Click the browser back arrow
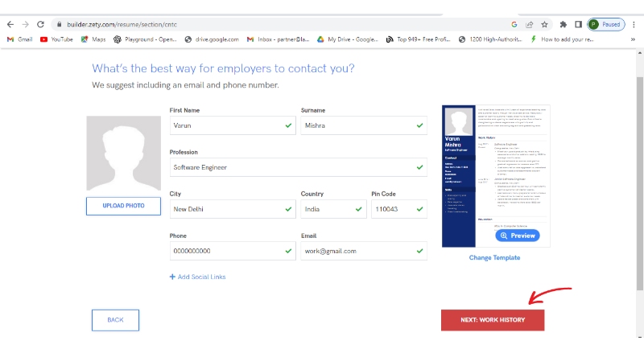Viewport: 644px width, 361px height. click(10, 24)
